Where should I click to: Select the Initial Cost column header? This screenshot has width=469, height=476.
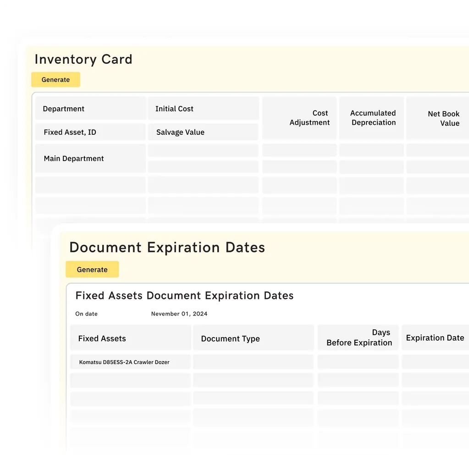point(203,108)
